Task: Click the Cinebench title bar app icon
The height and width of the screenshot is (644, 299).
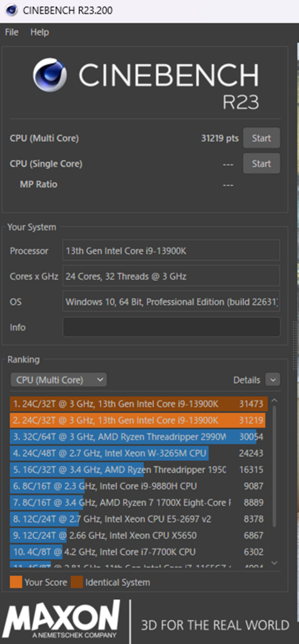Action: click(x=12, y=10)
